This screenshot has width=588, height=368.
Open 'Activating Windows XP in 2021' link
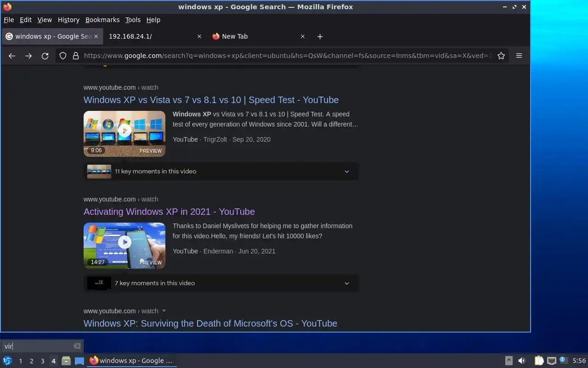click(169, 212)
